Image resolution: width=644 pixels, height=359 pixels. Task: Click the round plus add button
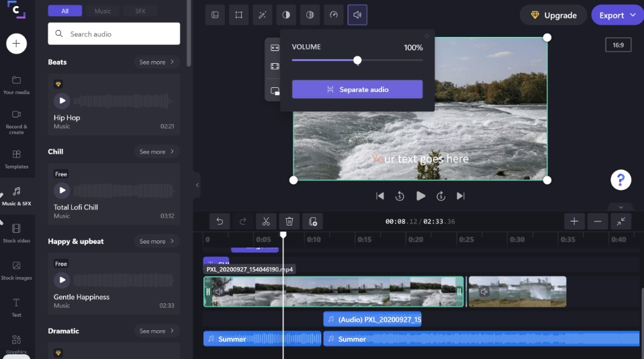(x=16, y=44)
